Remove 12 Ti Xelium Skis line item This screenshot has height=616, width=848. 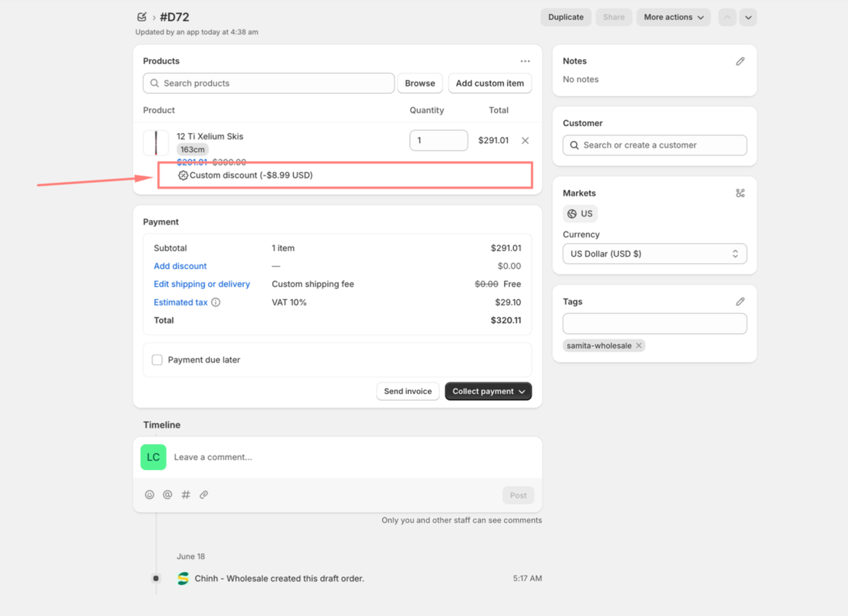click(525, 140)
